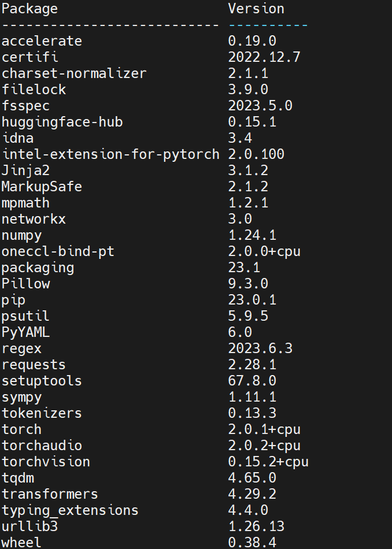Viewport: 392px width, 549px height.
Task: Click the Package column header
Action: pyautogui.click(x=29, y=9)
